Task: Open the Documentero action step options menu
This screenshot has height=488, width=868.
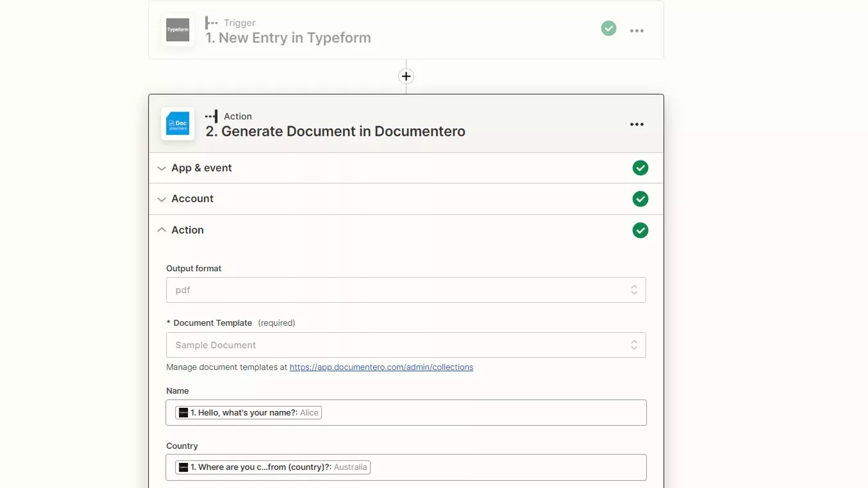Action: click(636, 124)
